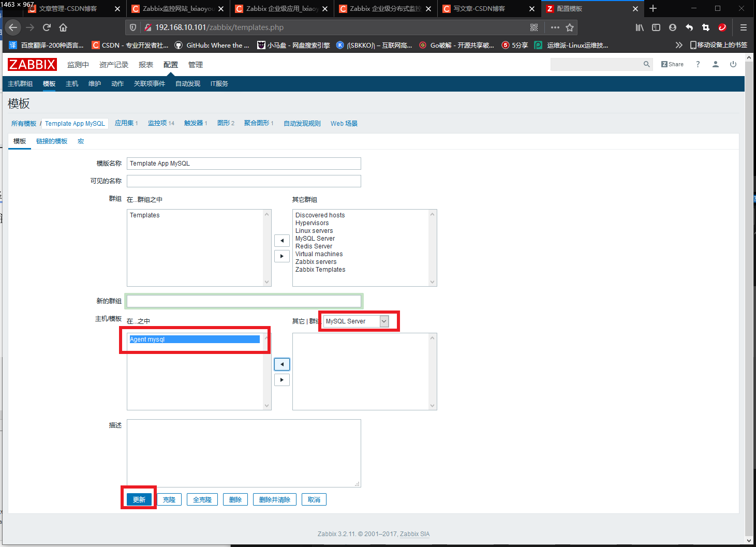
Task: Click the 模版名称 input field
Action: [244, 164]
